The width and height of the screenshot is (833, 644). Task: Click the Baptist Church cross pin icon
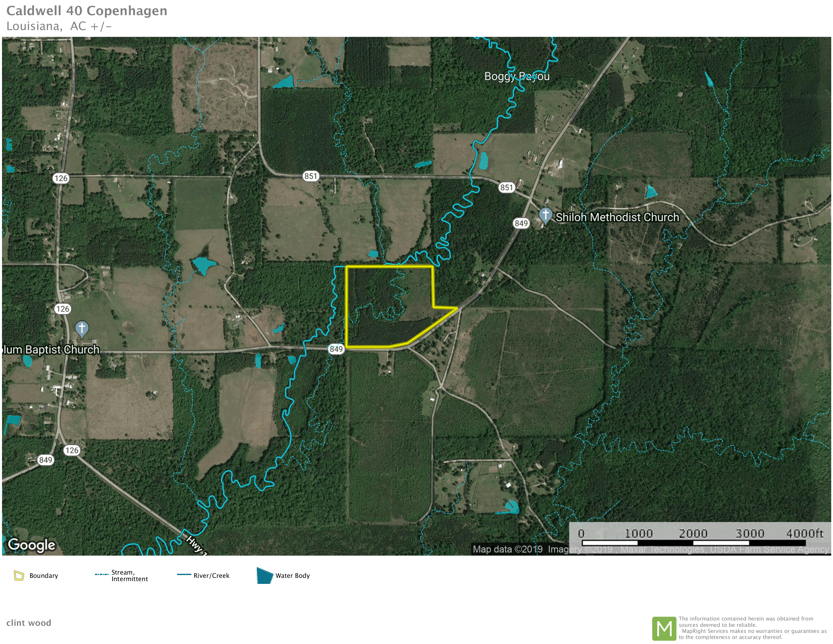[82, 329]
